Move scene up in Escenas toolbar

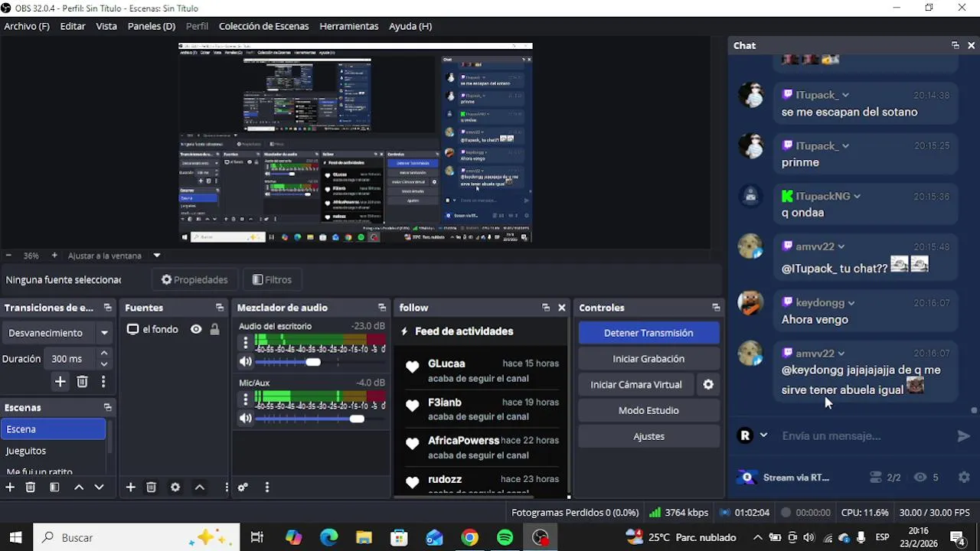coord(79,487)
